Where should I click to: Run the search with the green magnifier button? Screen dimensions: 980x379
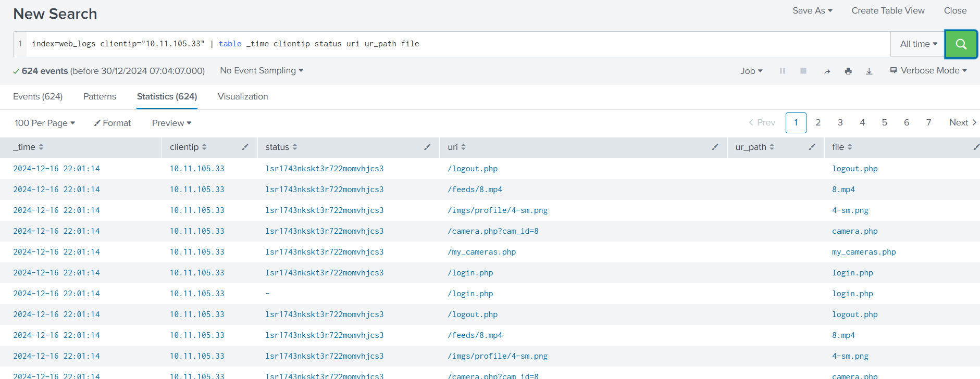961,44
